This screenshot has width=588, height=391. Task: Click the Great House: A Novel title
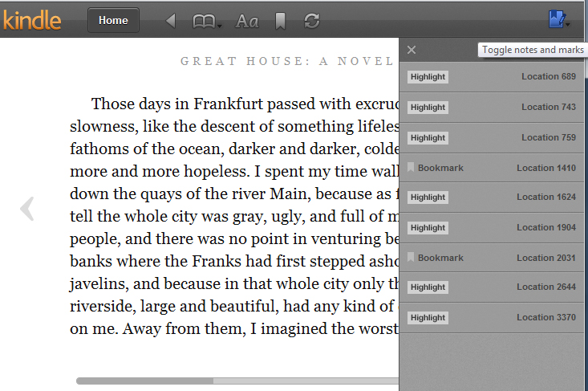tap(287, 61)
